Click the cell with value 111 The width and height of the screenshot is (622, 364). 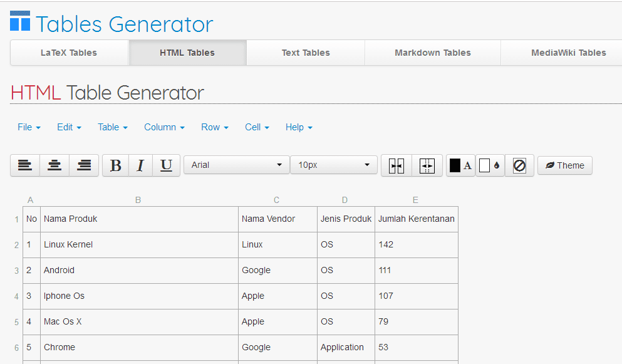coord(417,271)
